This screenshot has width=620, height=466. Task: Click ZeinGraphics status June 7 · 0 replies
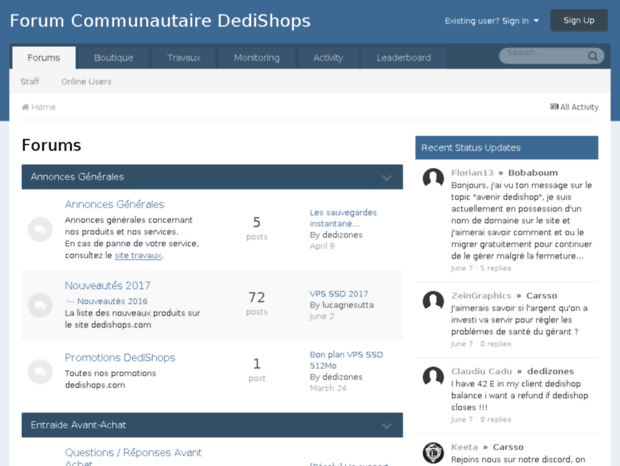[481, 344]
